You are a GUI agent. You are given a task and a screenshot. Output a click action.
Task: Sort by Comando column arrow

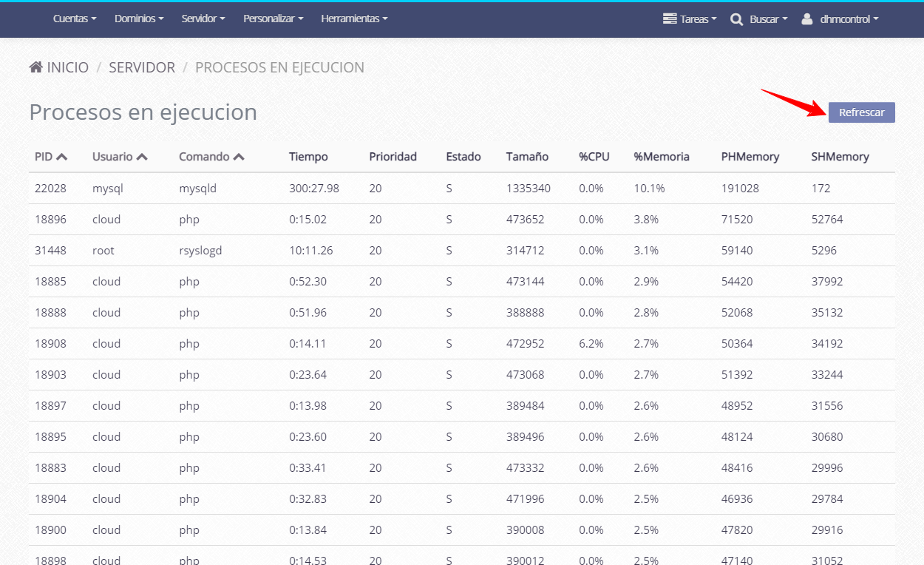click(x=238, y=157)
